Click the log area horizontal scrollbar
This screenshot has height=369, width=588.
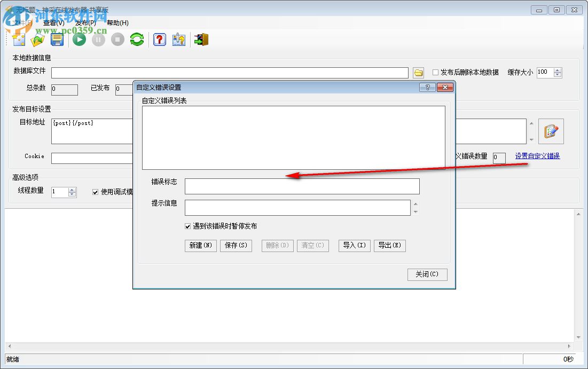coord(289,346)
